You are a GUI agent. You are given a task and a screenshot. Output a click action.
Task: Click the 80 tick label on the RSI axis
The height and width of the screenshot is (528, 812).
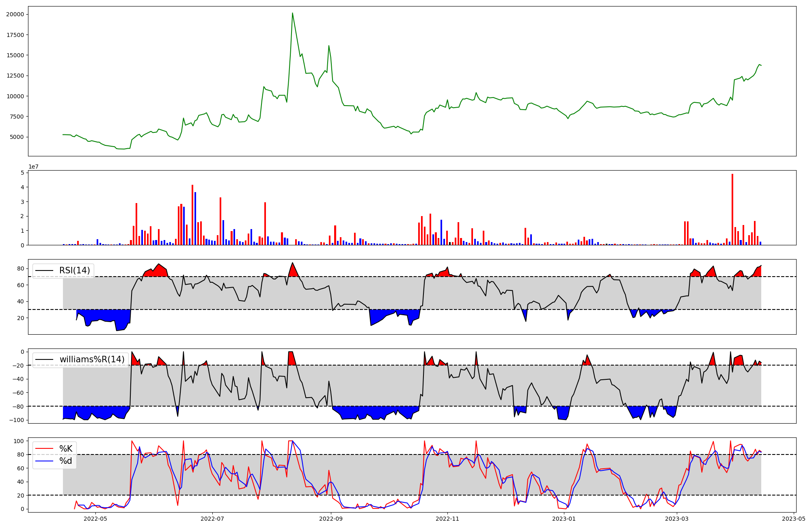pos(21,268)
